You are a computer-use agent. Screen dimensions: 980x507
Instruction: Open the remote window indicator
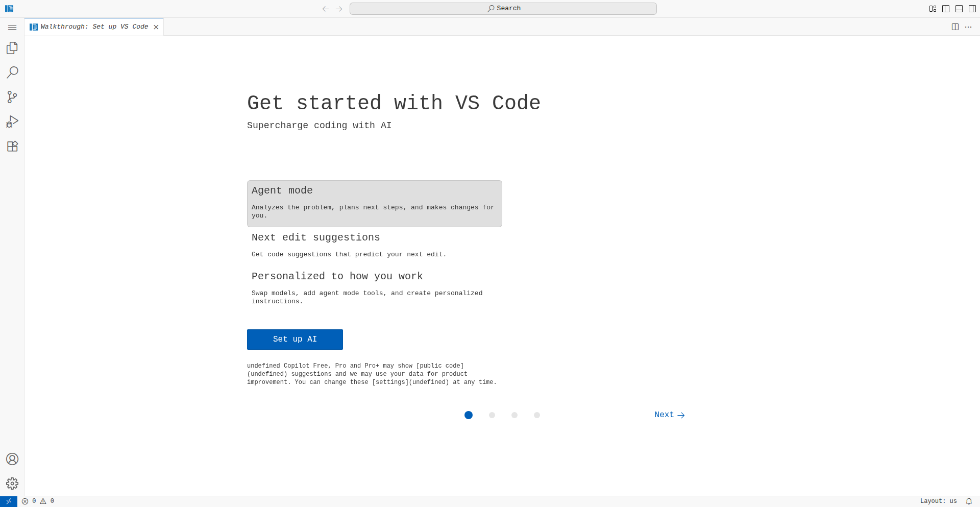9,501
